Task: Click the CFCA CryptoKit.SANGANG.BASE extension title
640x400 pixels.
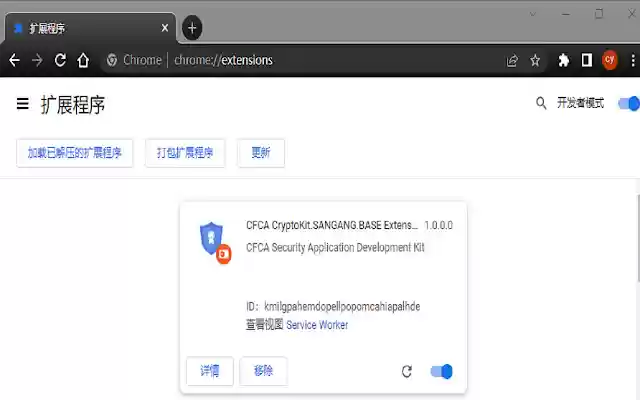Action: pos(332,225)
